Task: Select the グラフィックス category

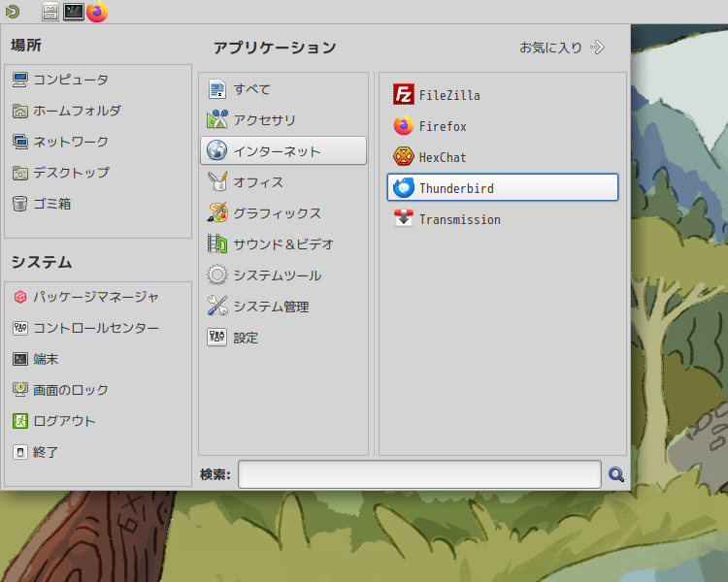Action: coord(283,213)
